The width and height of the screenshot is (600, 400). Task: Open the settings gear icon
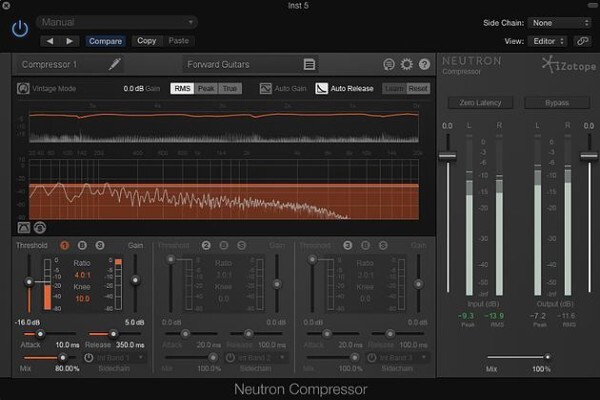pyautogui.click(x=406, y=64)
